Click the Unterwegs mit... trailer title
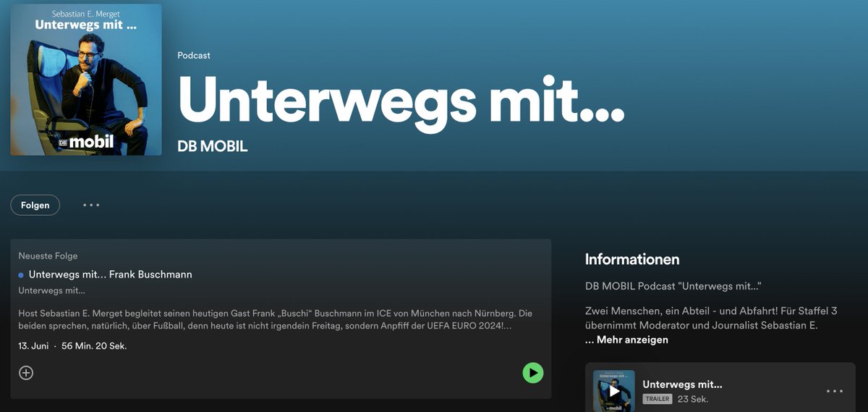This screenshot has width=868, height=412. tap(682, 384)
